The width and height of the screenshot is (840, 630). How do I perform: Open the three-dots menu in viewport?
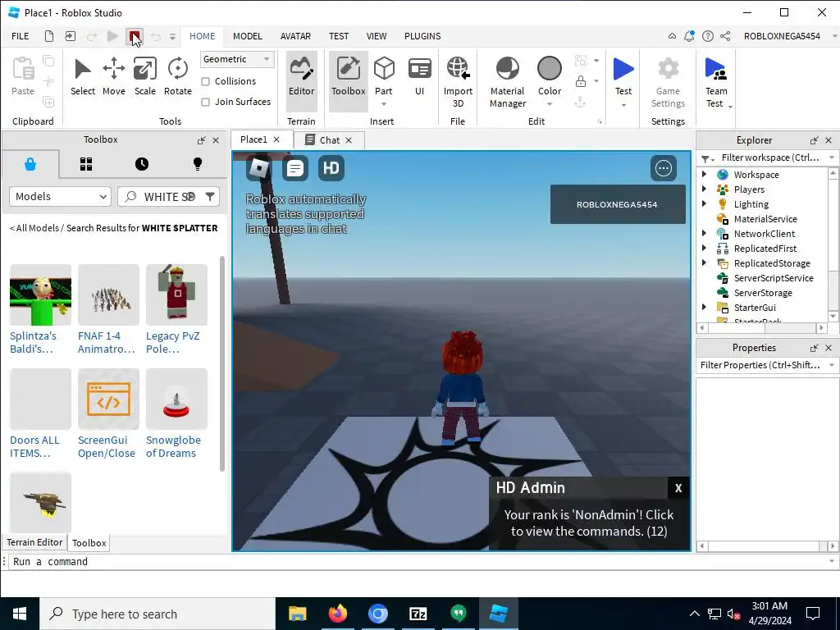[x=663, y=168]
